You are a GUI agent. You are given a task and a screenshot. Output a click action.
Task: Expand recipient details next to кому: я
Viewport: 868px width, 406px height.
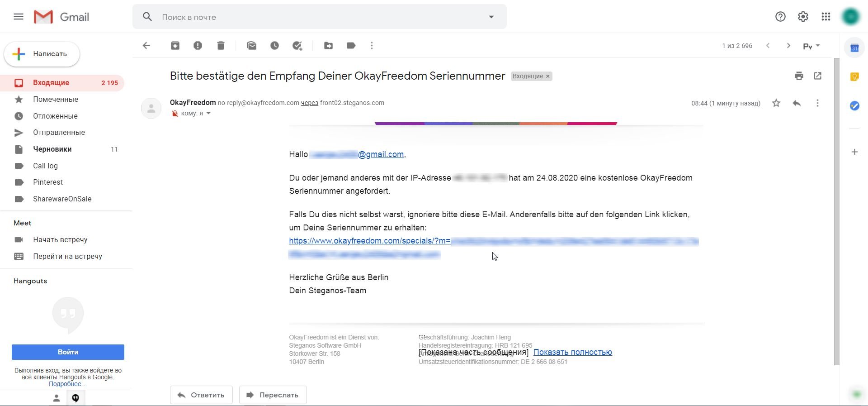point(208,114)
